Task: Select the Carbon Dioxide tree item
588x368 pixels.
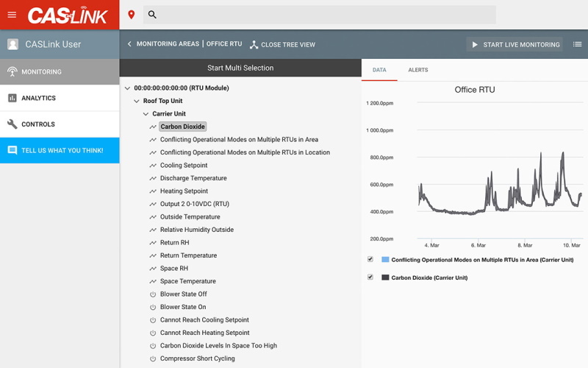Action: click(182, 127)
